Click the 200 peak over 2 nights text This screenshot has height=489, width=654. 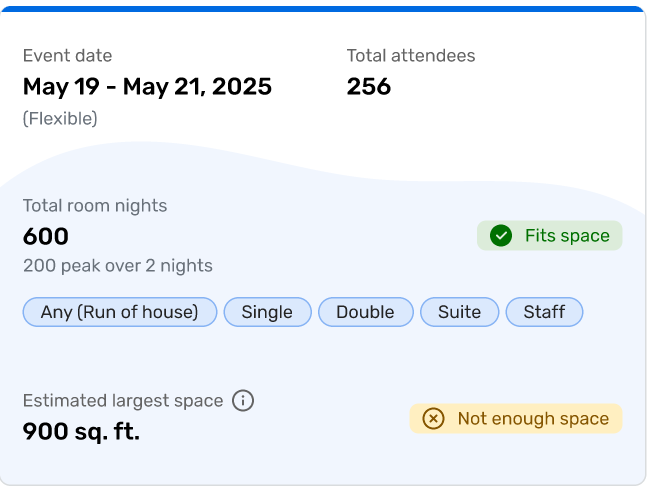pyautogui.click(x=118, y=266)
